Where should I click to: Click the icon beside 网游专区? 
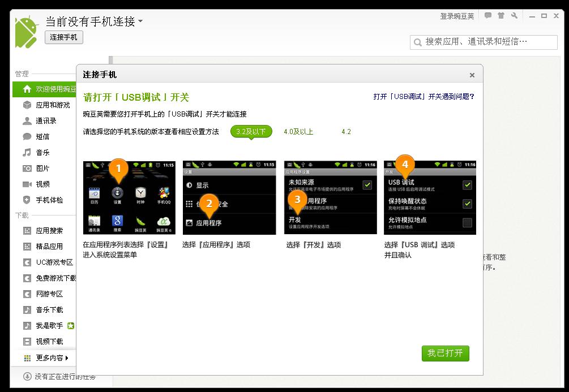click(27, 294)
